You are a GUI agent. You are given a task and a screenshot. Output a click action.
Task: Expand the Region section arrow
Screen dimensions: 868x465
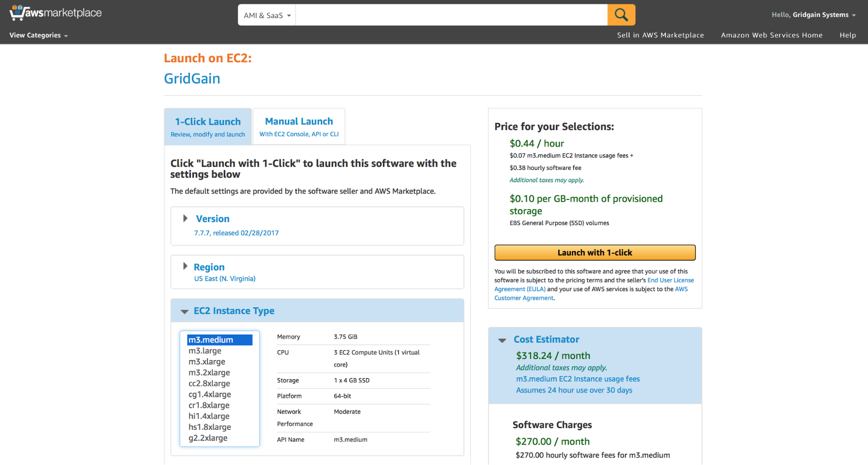click(x=185, y=266)
